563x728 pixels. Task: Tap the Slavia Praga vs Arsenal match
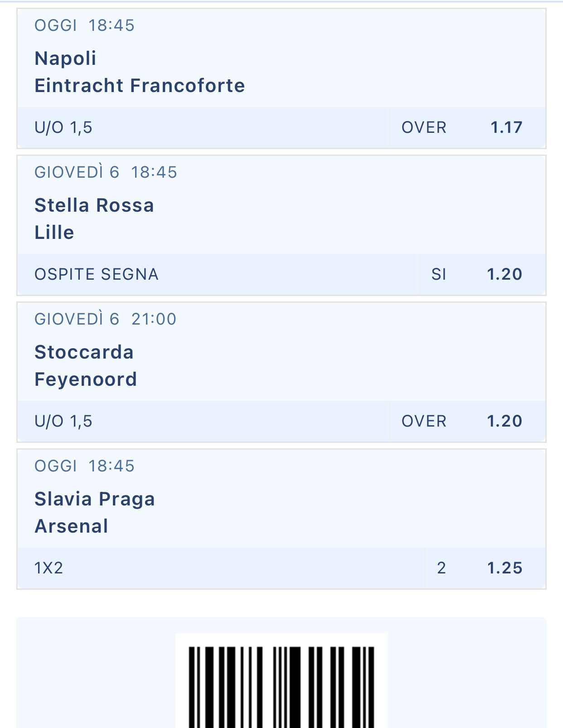tap(94, 513)
